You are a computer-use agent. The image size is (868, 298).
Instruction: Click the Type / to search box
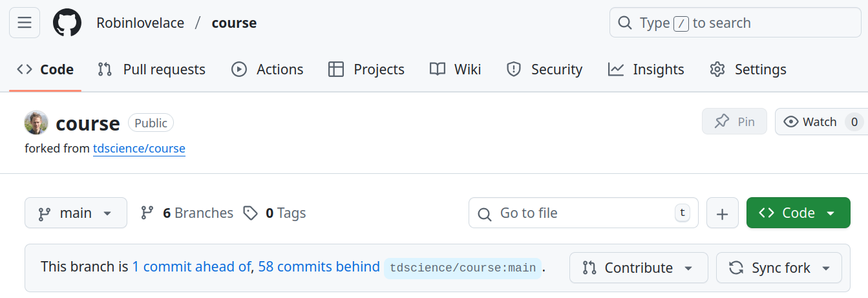click(735, 23)
